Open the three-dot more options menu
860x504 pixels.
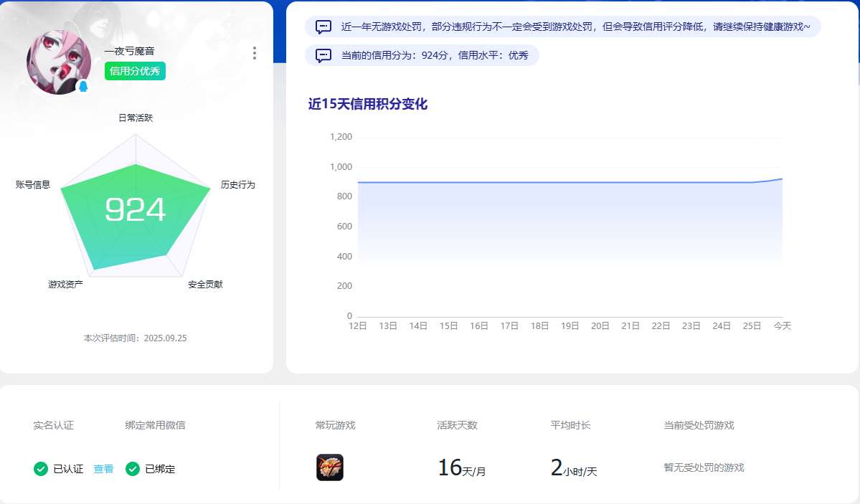pos(255,53)
